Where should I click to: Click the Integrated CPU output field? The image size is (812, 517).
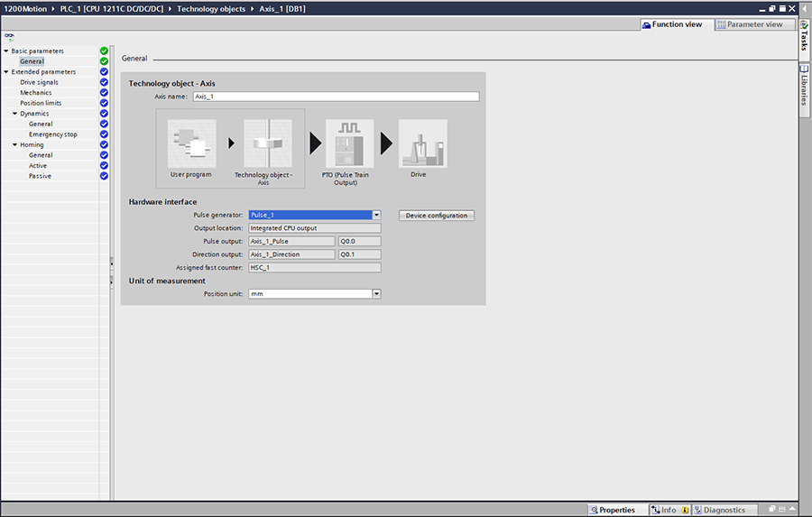315,228
